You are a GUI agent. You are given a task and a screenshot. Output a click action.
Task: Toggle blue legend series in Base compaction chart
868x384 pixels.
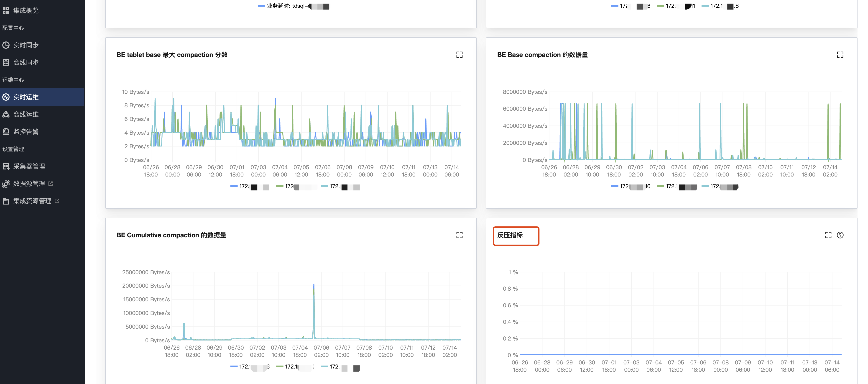[615, 186]
